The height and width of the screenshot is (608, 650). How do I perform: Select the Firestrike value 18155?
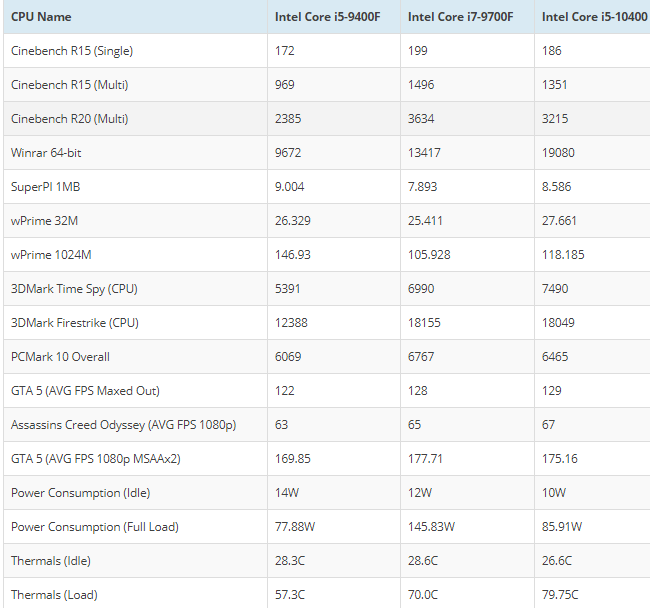(424, 323)
